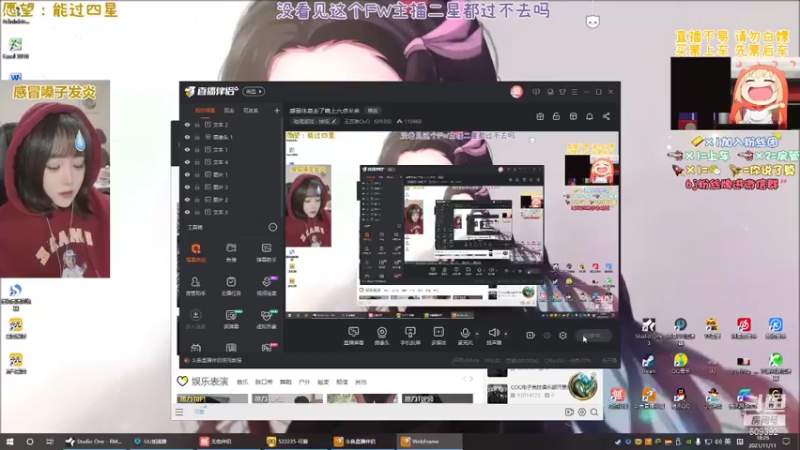Open the feedback message icon in title bar

click(x=536, y=92)
